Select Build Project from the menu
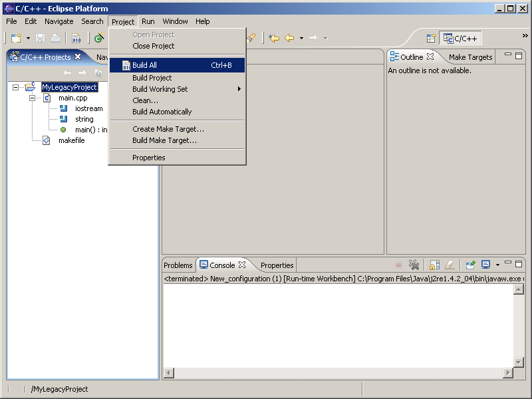The width and height of the screenshot is (532, 399). click(x=152, y=78)
